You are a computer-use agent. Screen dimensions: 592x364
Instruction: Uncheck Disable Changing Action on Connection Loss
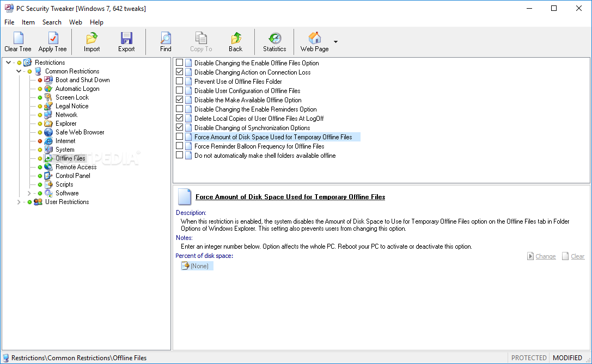180,72
